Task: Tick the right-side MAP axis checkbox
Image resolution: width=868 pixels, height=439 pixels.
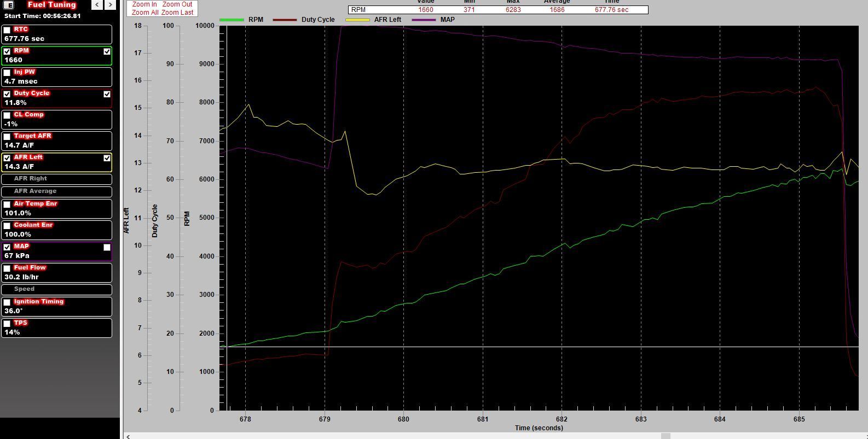Action: pyautogui.click(x=107, y=248)
